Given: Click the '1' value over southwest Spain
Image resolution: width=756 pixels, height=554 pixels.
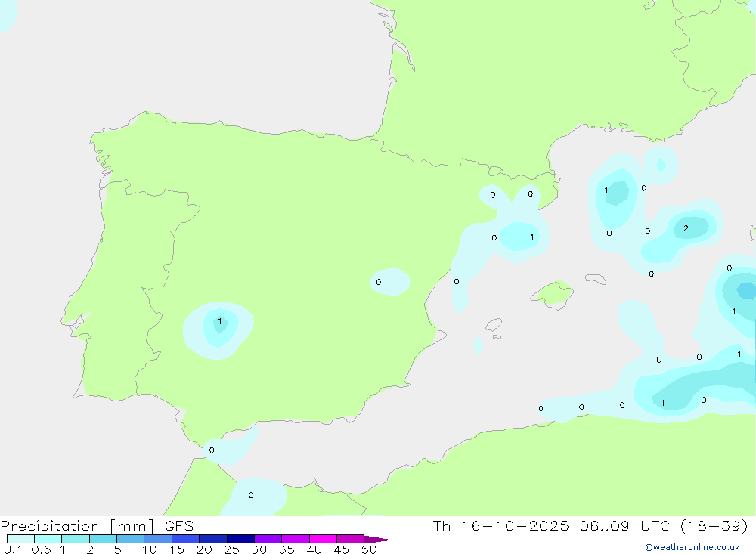Looking at the screenshot, I should 220,321.
